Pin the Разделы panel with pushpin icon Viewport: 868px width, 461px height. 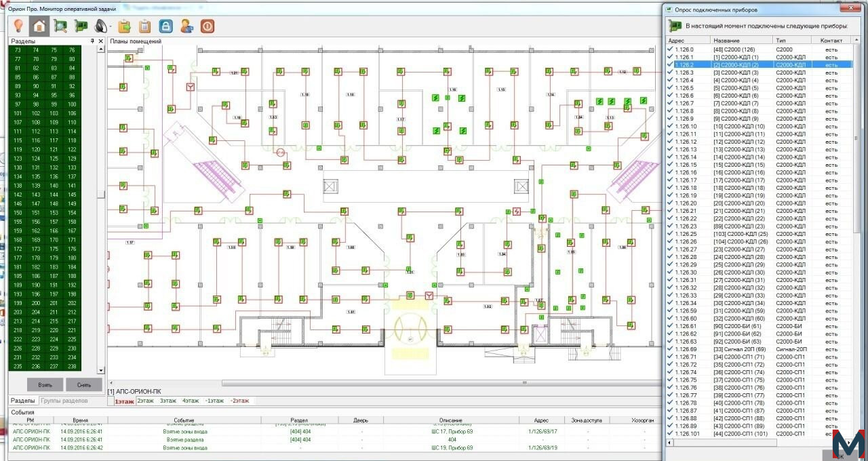[93, 41]
